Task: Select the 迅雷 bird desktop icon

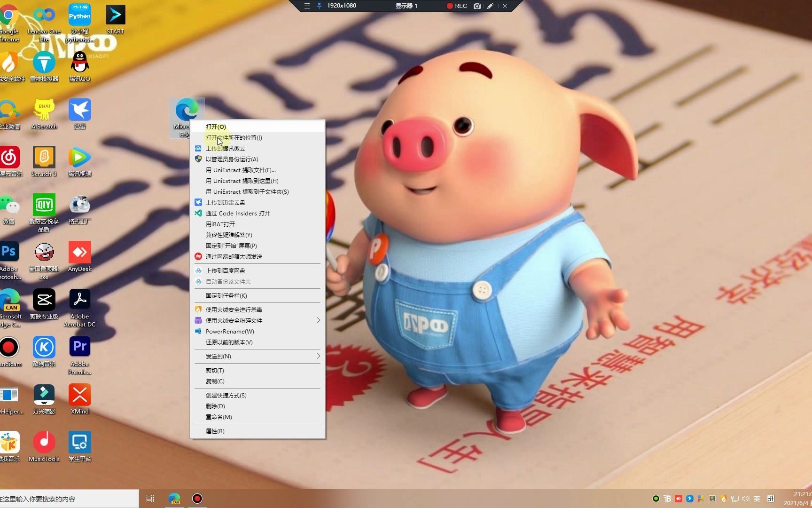Action: [x=80, y=114]
